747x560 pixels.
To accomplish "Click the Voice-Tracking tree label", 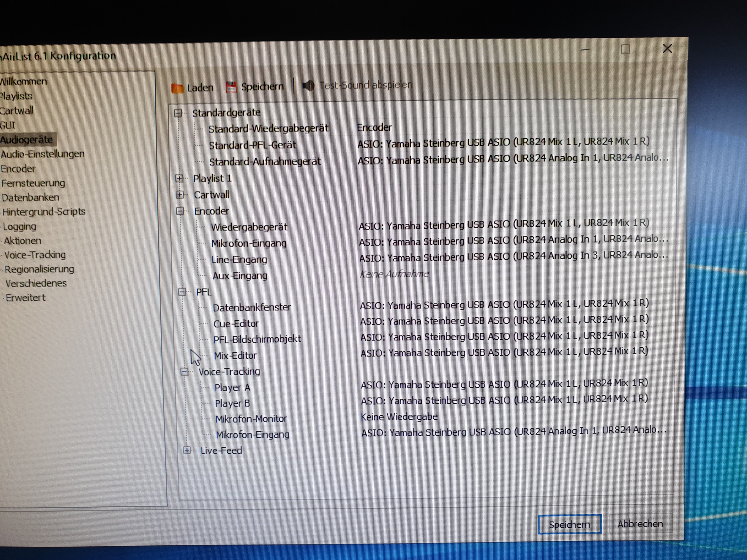I will click(x=229, y=372).
